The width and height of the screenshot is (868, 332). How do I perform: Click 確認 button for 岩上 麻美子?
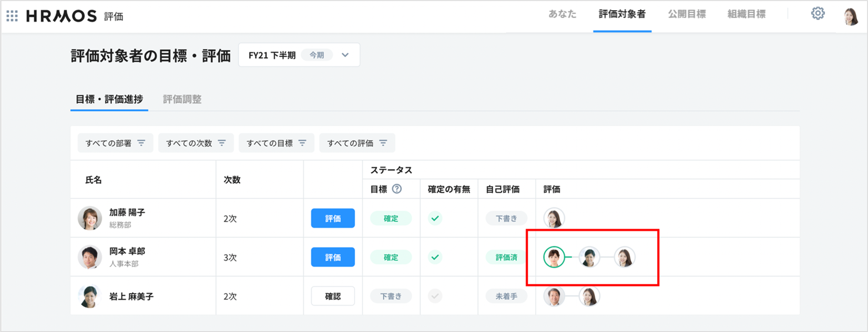coord(333,297)
